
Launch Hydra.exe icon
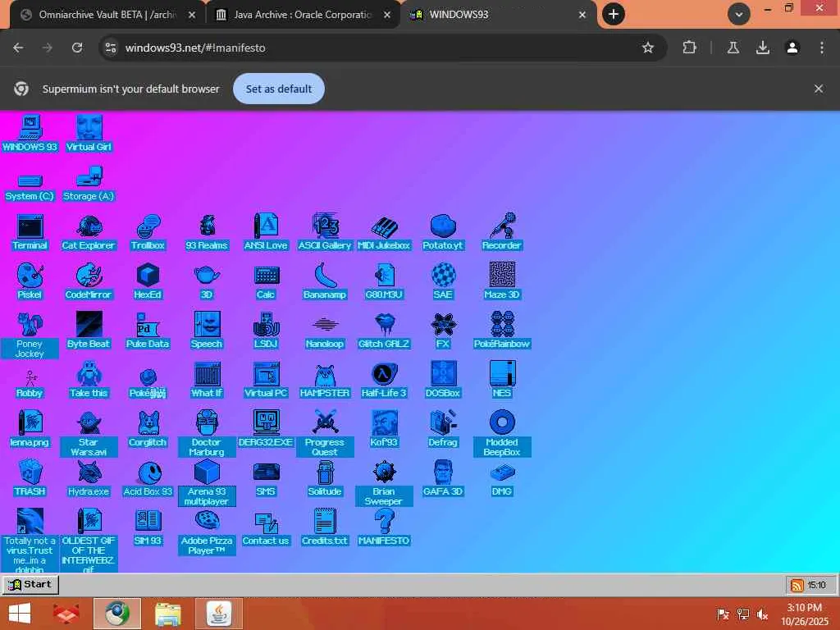(89, 478)
